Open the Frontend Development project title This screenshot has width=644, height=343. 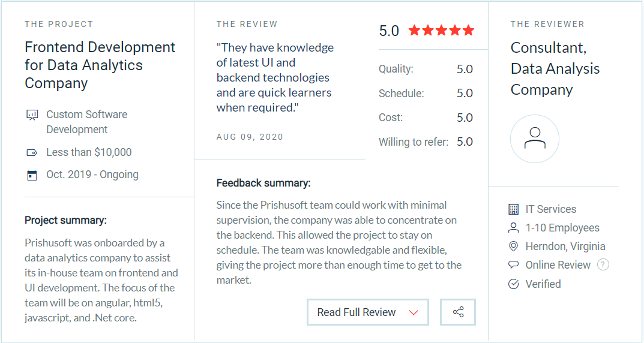click(100, 65)
